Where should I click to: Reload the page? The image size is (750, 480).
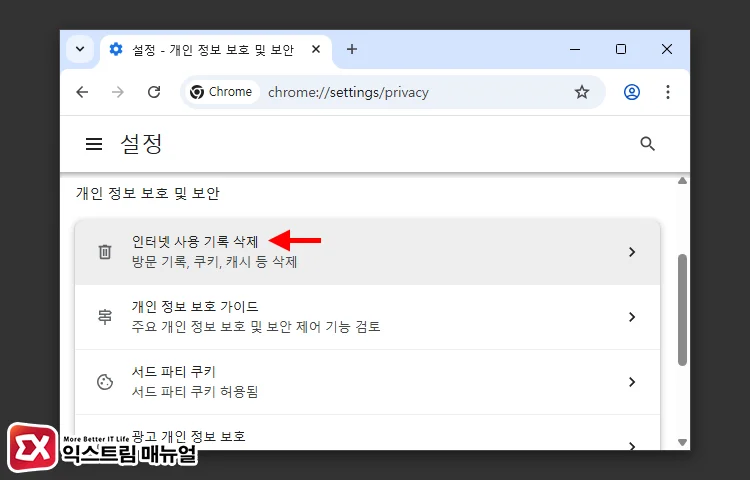click(154, 92)
